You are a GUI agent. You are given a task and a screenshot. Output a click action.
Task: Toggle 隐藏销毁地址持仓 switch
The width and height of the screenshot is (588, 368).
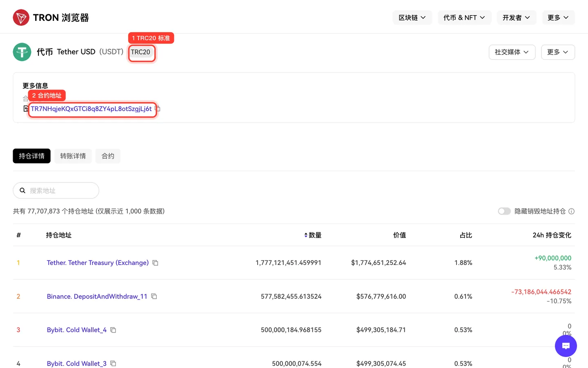coord(504,211)
